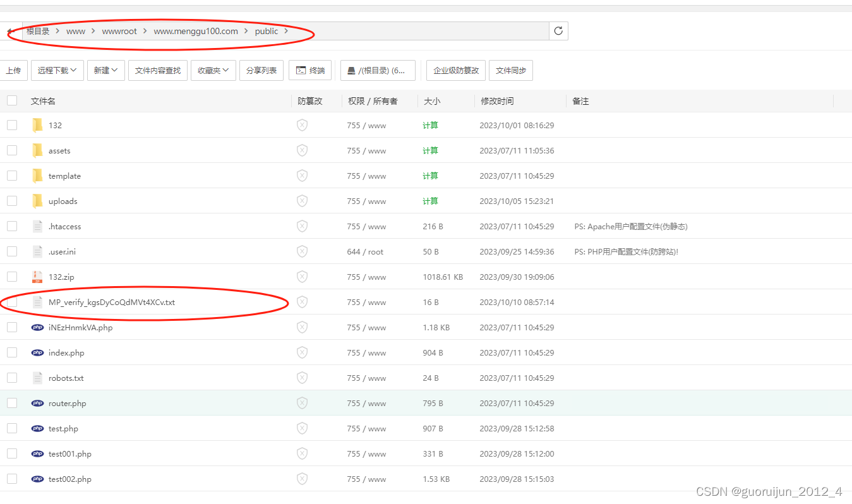Select the index.php checkbox

12,352
